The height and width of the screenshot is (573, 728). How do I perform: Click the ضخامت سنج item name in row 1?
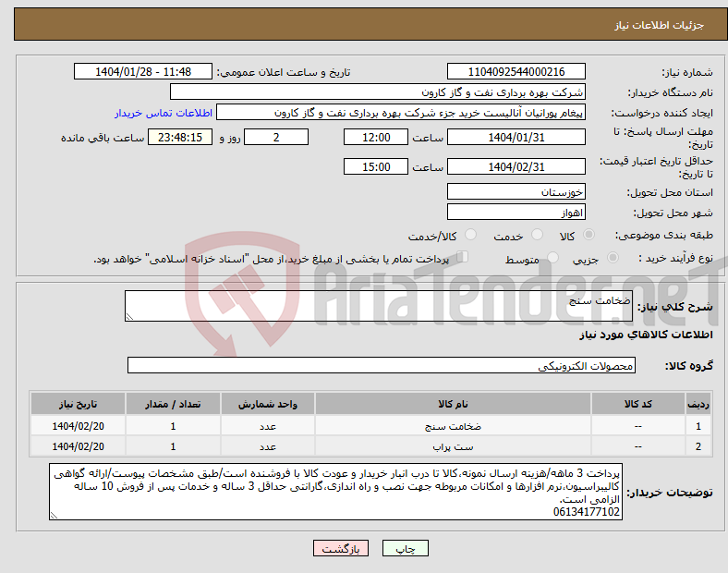[x=453, y=426]
